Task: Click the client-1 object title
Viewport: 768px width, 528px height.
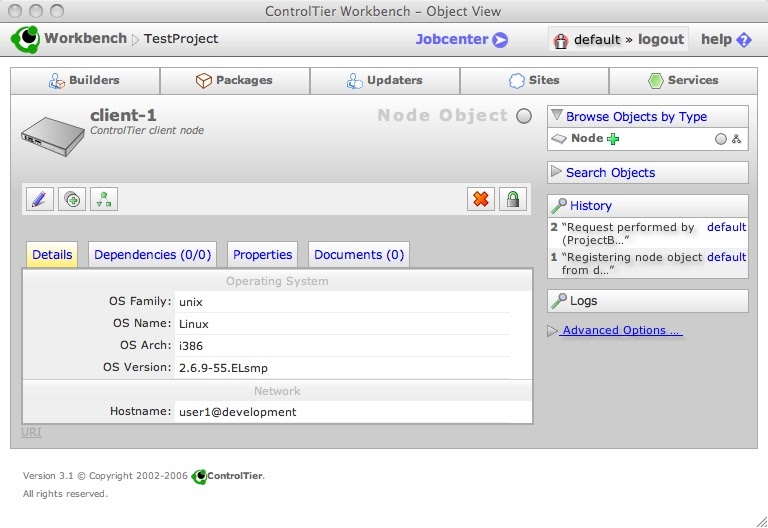Action: tap(123, 115)
